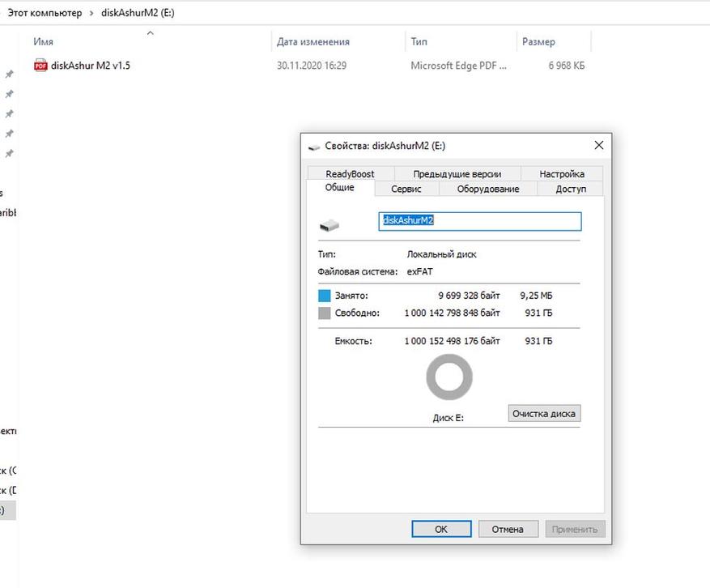Click the Локальный диск type value

(x=441, y=254)
